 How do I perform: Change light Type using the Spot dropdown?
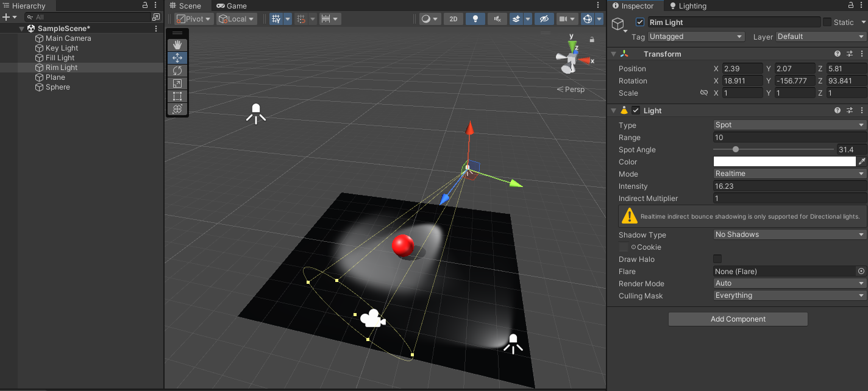click(x=789, y=125)
